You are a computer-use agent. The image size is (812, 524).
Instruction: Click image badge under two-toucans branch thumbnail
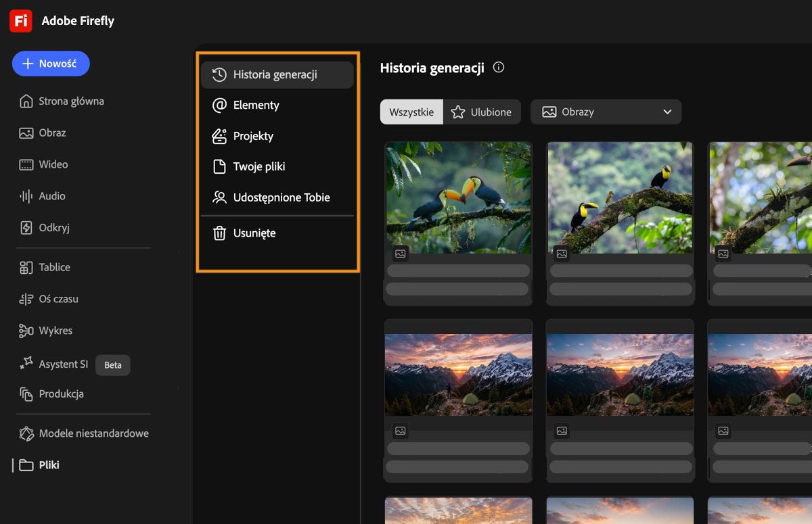pyautogui.click(x=562, y=254)
